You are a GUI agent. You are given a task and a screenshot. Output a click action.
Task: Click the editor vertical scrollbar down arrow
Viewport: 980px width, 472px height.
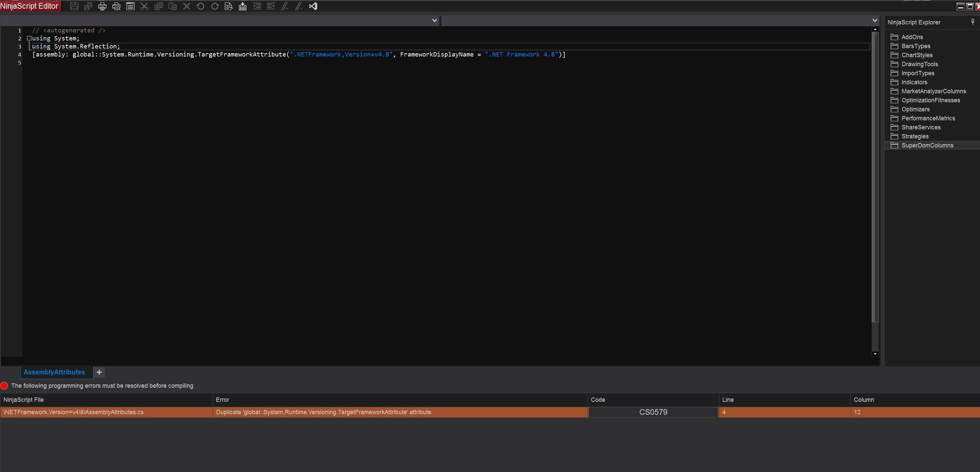tap(875, 354)
